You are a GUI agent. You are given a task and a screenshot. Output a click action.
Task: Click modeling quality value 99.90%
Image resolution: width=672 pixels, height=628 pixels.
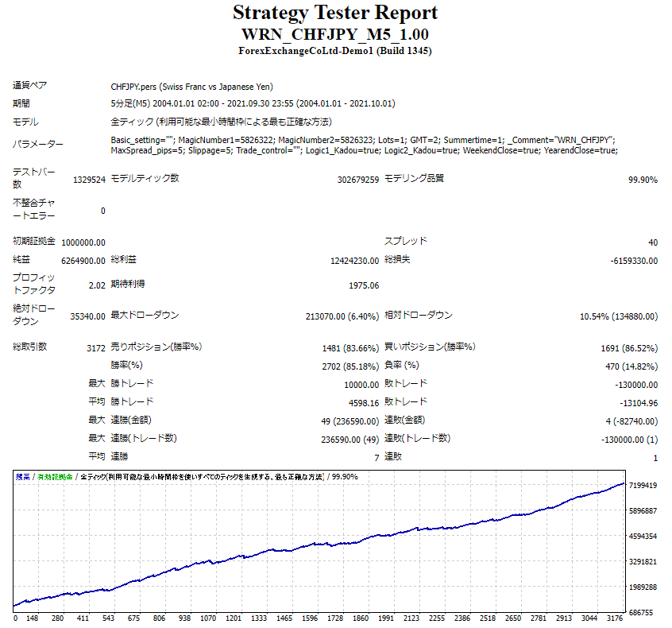643,180
